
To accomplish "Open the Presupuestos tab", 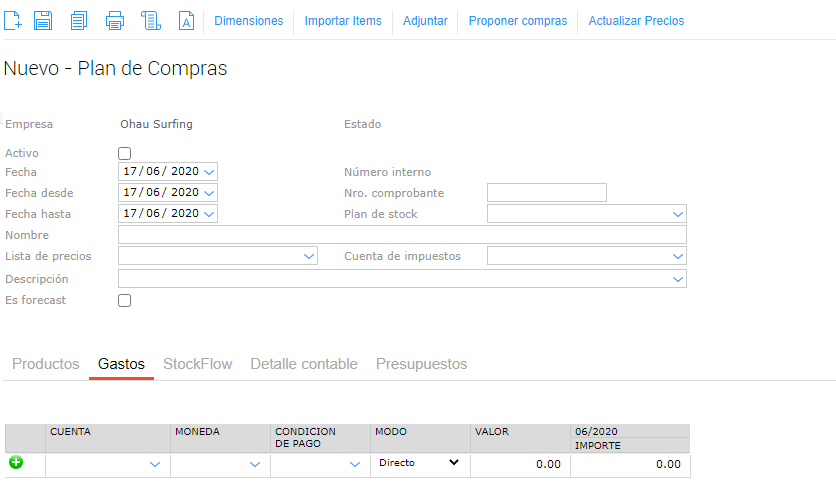I will coord(421,364).
